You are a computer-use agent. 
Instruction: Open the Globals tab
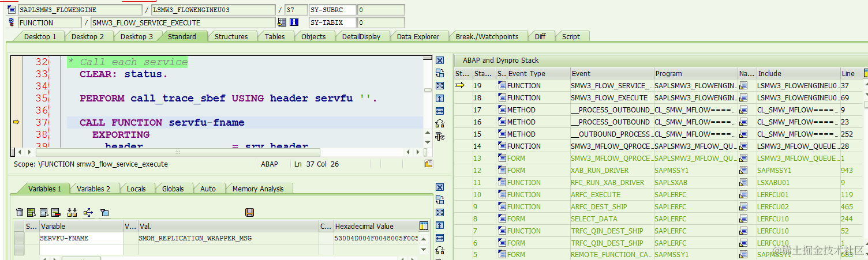tap(173, 189)
